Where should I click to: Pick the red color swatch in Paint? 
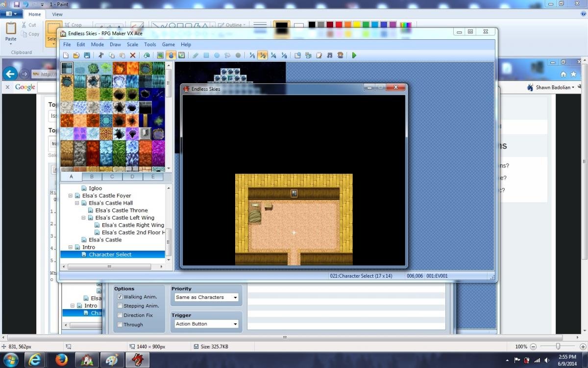coord(339,25)
